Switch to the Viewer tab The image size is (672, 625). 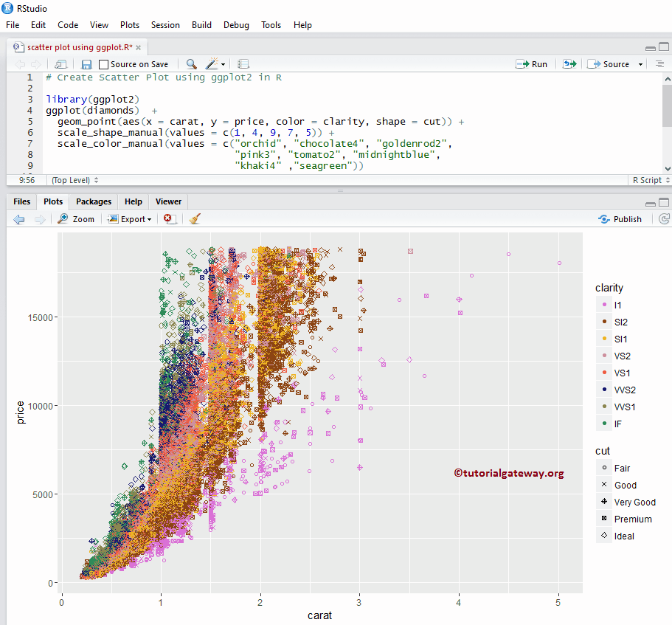[168, 201]
